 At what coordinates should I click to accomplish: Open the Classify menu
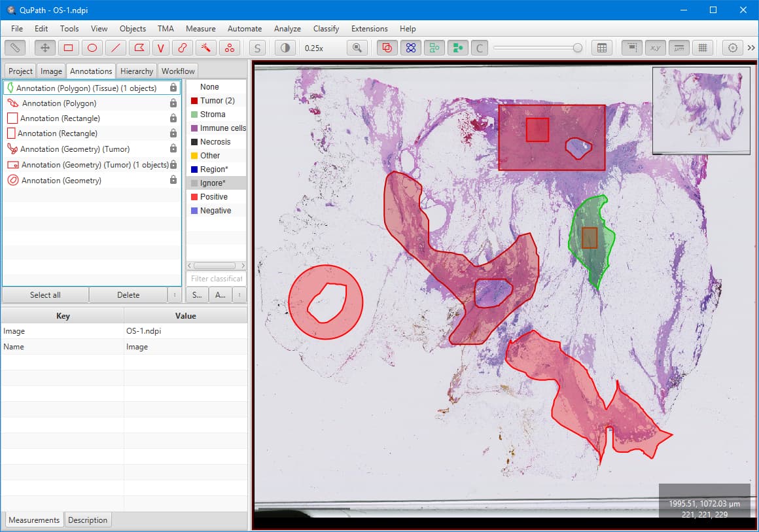click(x=326, y=29)
